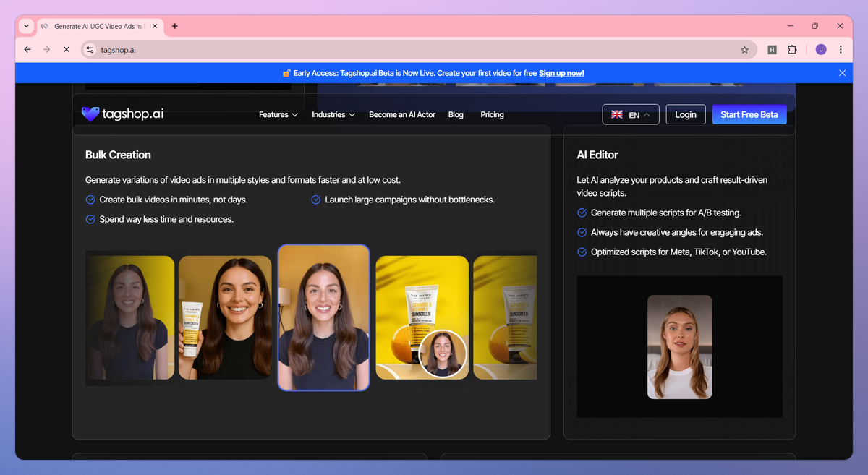Expand the Industries dropdown
The width and height of the screenshot is (868, 475).
[x=333, y=115]
